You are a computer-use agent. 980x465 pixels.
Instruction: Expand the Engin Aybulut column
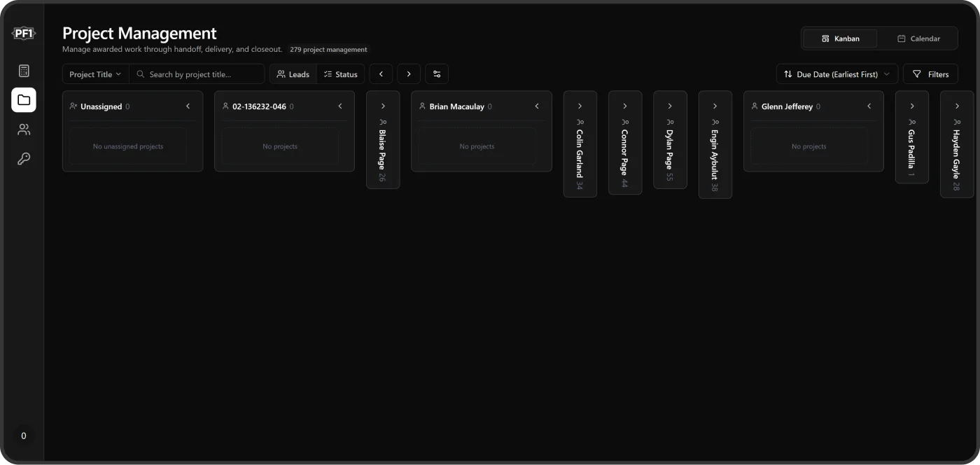(715, 106)
